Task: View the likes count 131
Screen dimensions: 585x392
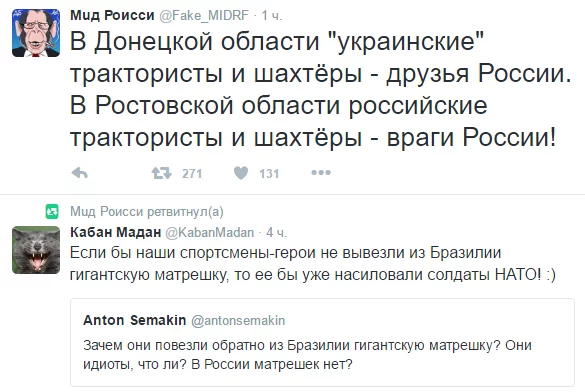Action: (x=269, y=173)
